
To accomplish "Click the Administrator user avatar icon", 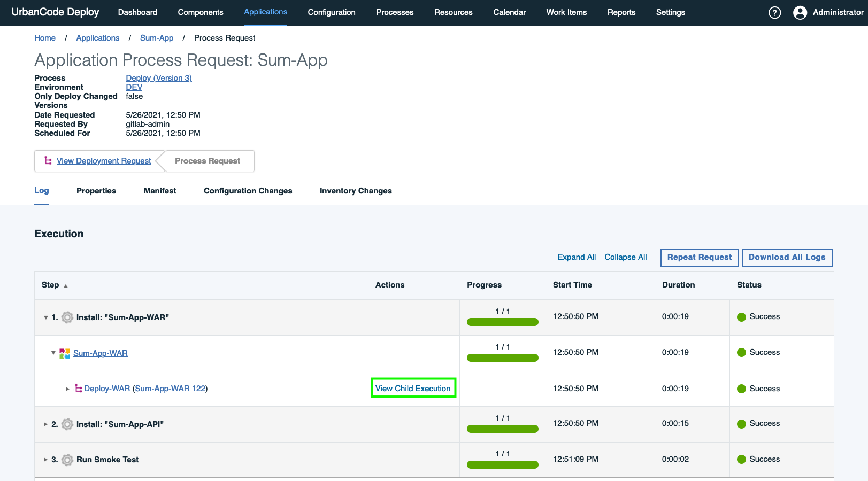I will click(800, 12).
